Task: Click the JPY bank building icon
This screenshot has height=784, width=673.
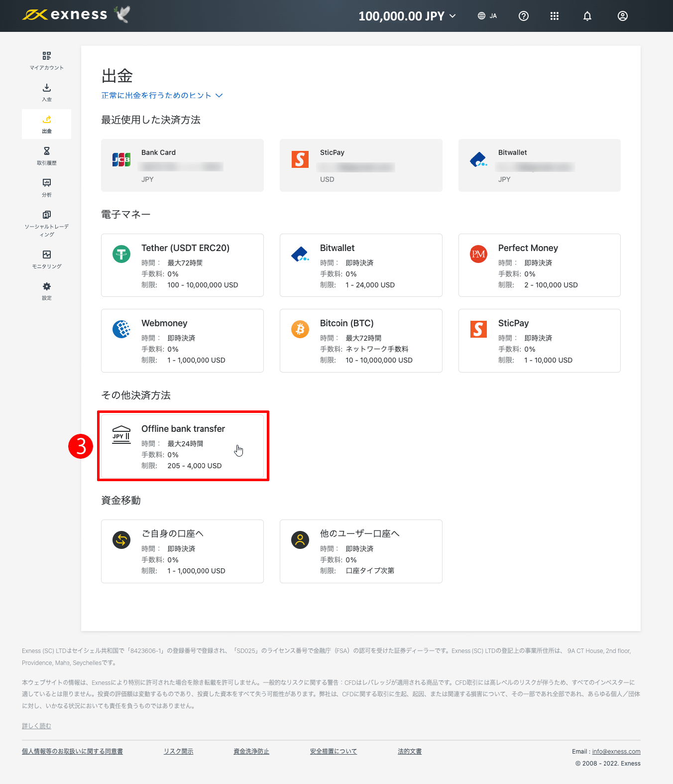Action: tap(121, 435)
